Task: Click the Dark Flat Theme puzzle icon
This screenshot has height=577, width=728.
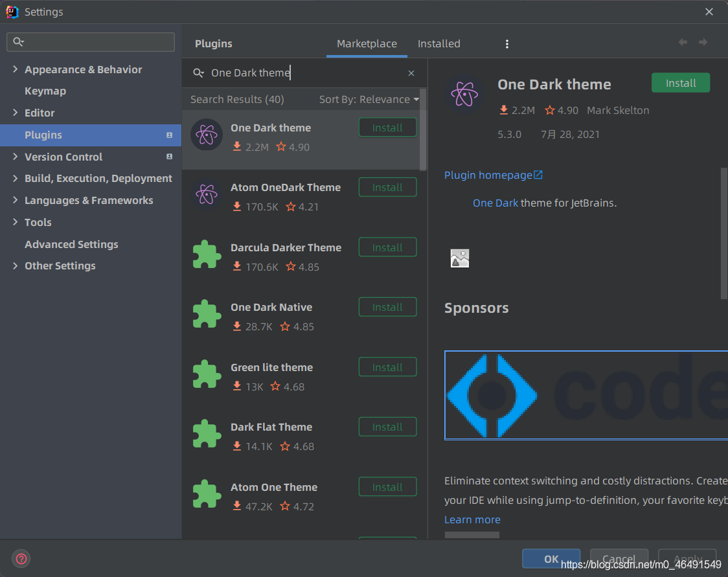Action: click(207, 434)
